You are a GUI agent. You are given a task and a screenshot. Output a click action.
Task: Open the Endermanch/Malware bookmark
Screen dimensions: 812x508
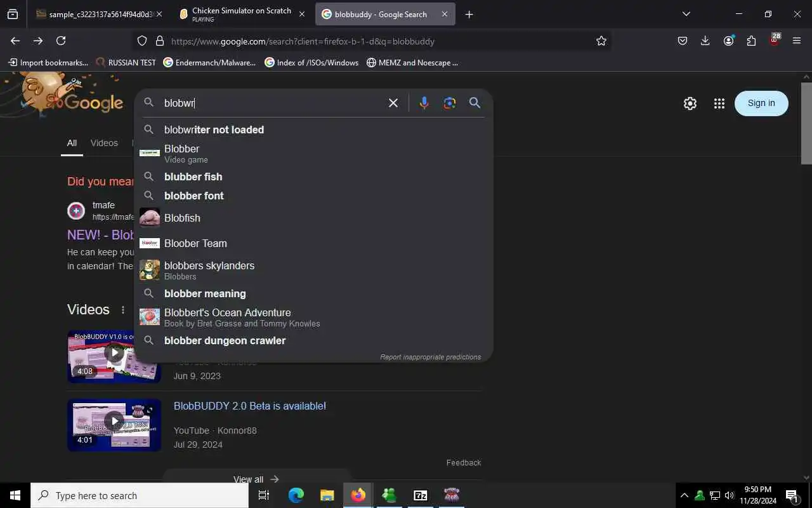point(209,62)
